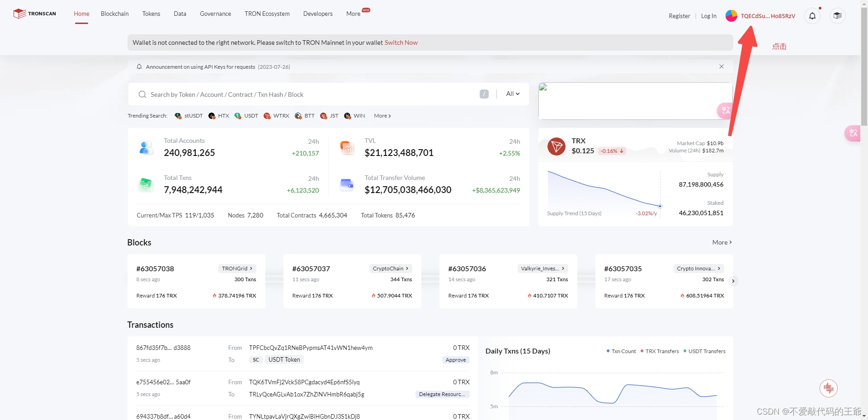
Task: Click the wallet avatar colored circle
Action: pyautogui.click(x=731, y=16)
